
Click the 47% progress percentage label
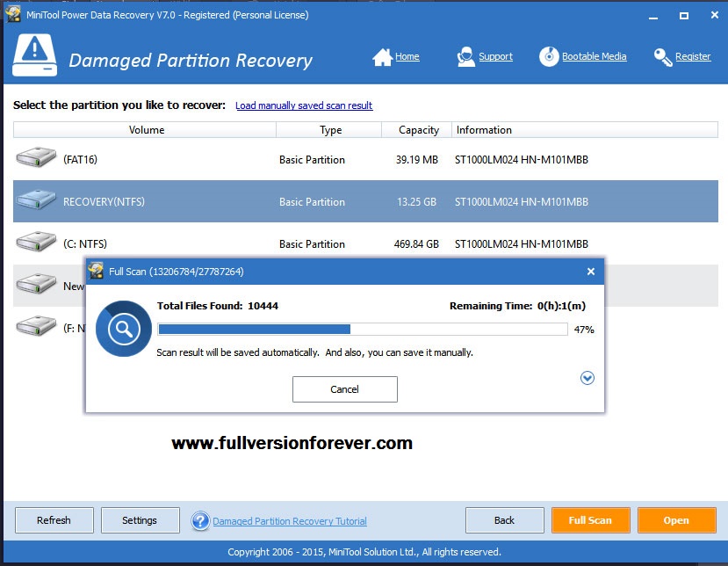pyautogui.click(x=584, y=330)
